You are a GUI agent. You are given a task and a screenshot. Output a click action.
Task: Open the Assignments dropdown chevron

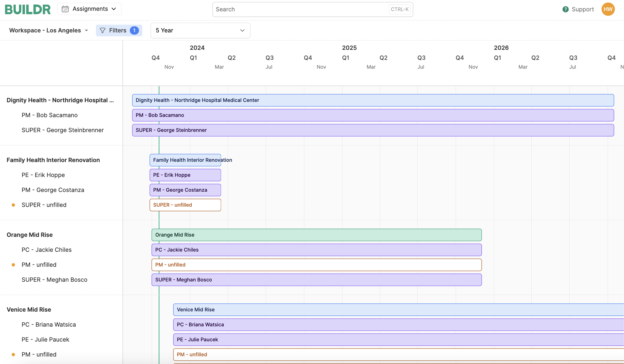pos(114,9)
